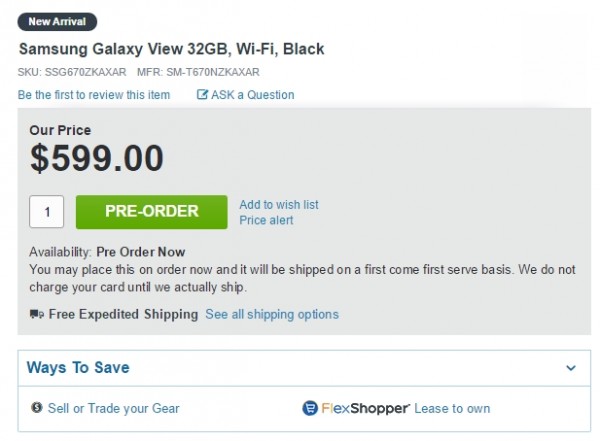600x441 pixels.
Task: Open the ASK a Question link text
Action: click(x=253, y=95)
